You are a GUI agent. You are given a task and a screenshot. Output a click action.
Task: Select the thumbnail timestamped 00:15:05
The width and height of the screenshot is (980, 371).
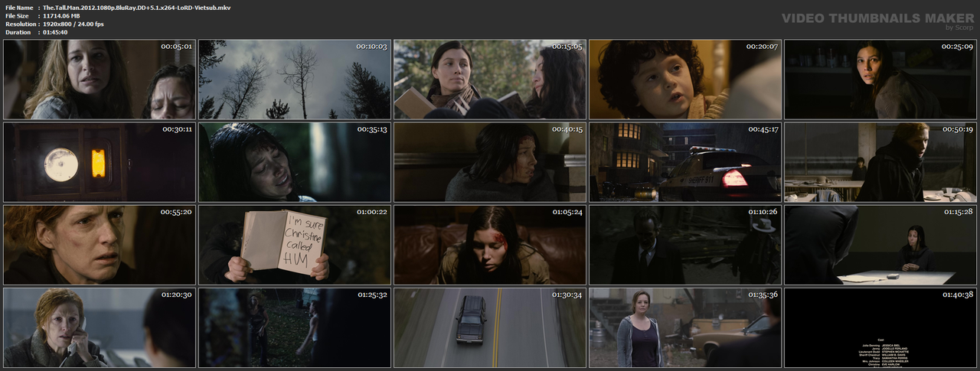coord(490,79)
